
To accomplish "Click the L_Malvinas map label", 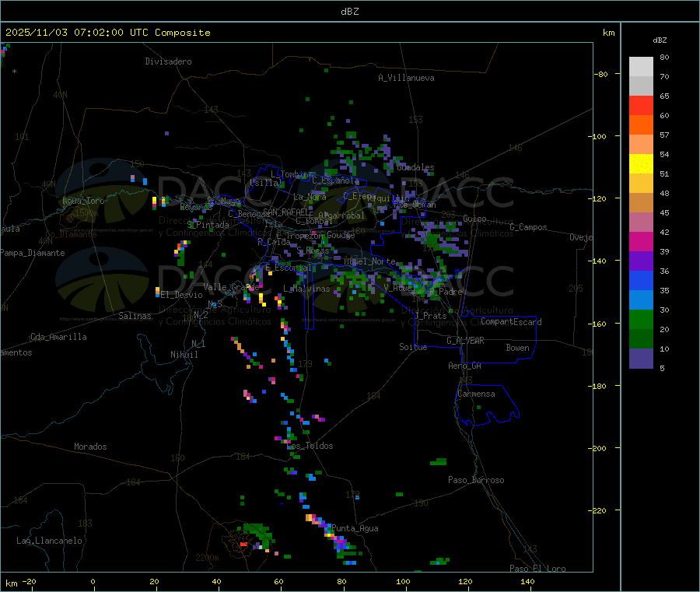I will 306,289.
